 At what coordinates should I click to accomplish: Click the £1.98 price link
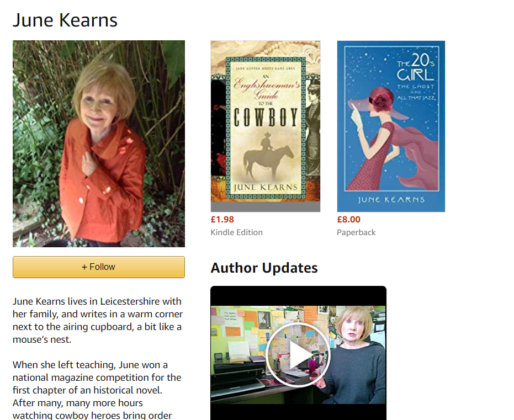(222, 220)
